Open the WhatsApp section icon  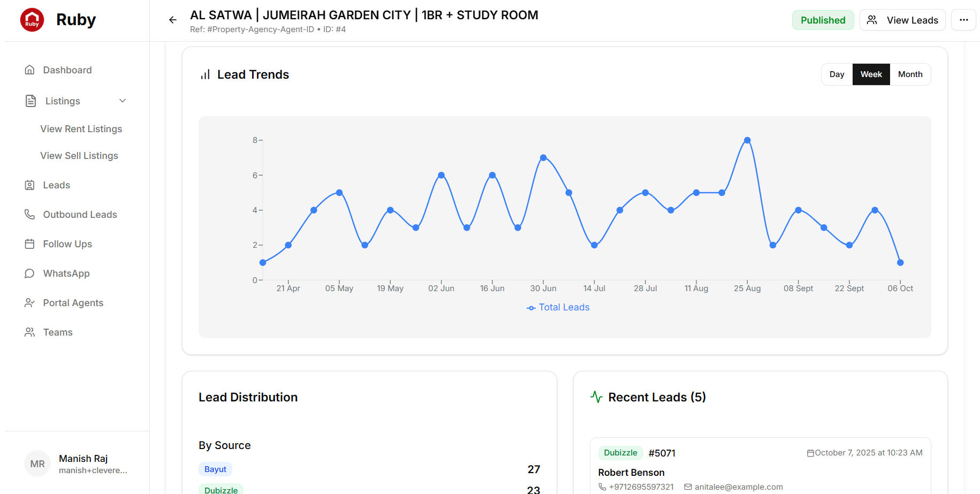(x=30, y=273)
